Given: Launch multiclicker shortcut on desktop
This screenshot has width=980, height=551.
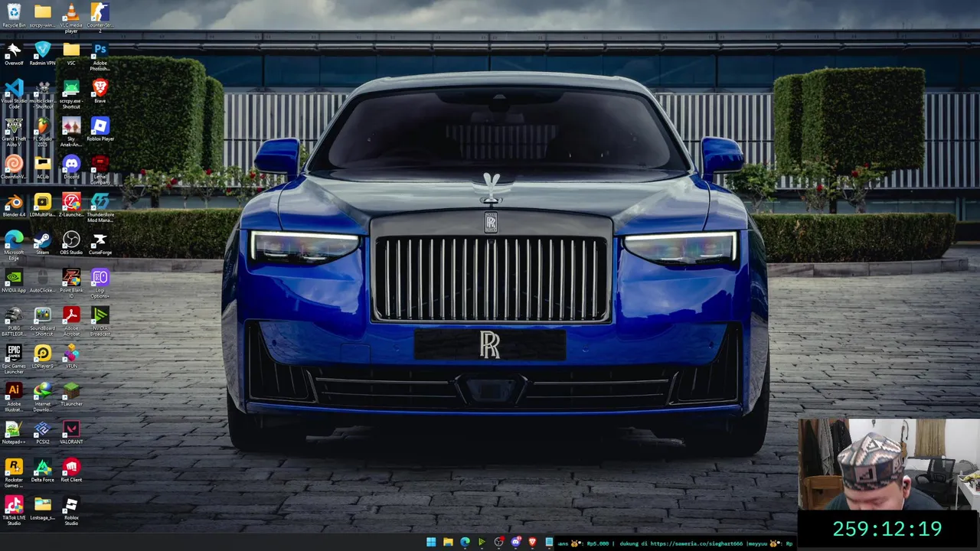Looking at the screenshot, I should (x=43, y=93).
